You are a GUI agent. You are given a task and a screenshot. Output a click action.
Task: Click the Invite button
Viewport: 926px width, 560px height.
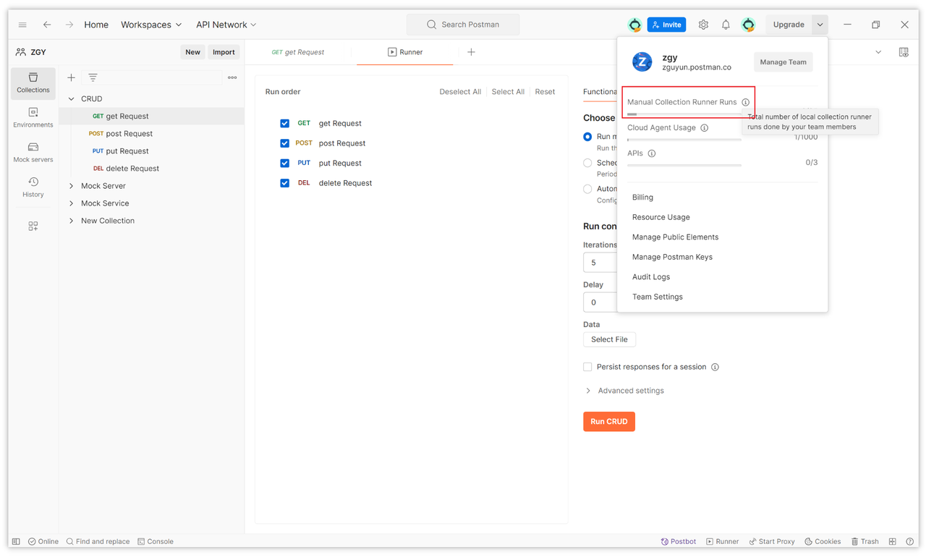(666, 25)
